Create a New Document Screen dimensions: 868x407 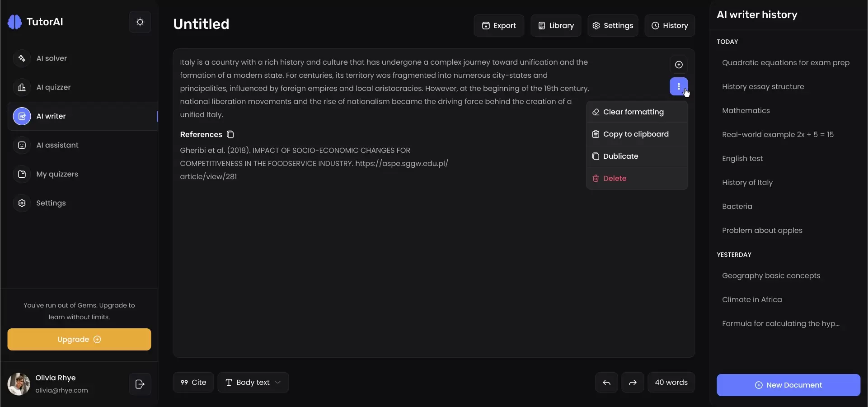point(788,385)
